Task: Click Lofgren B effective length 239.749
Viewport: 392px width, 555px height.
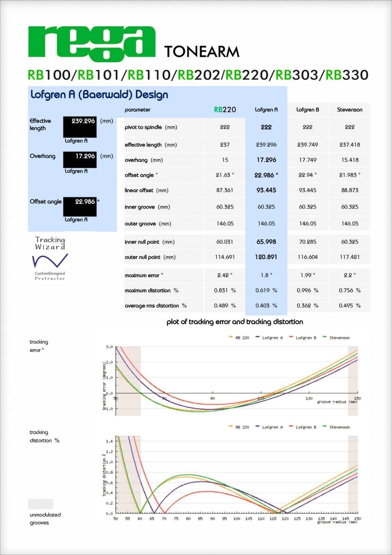Action: 308,145
